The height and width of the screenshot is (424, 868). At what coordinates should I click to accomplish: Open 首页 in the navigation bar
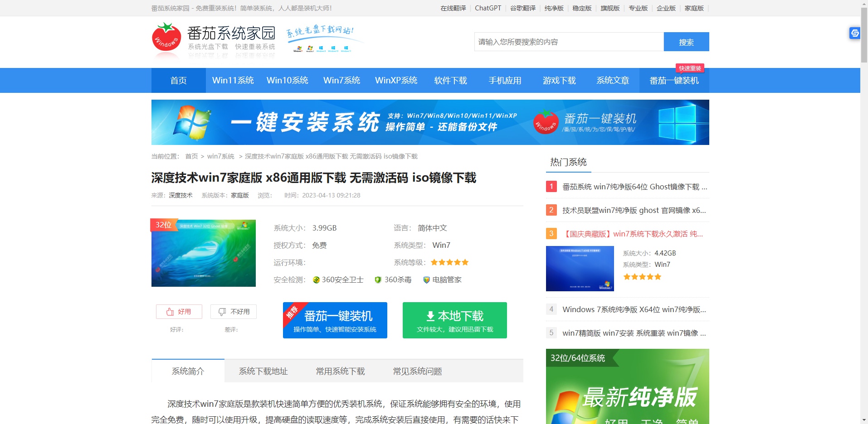pos(179,81)
